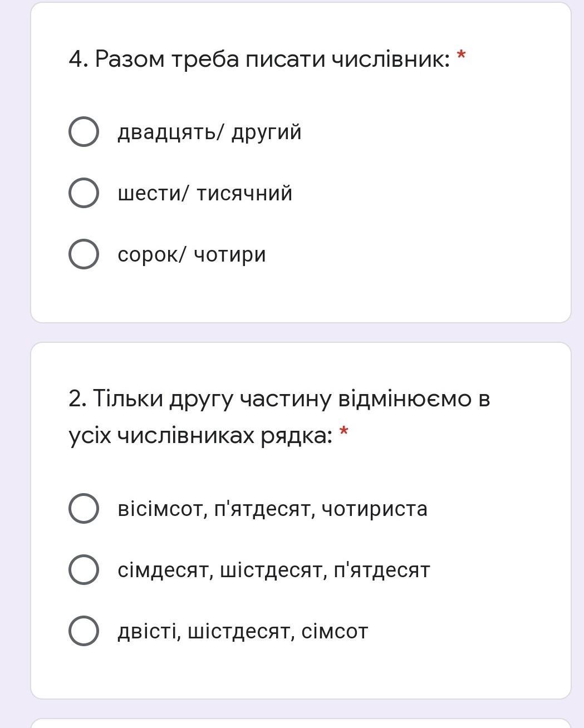Click the word "тисячний" in second option

[244, 194]
